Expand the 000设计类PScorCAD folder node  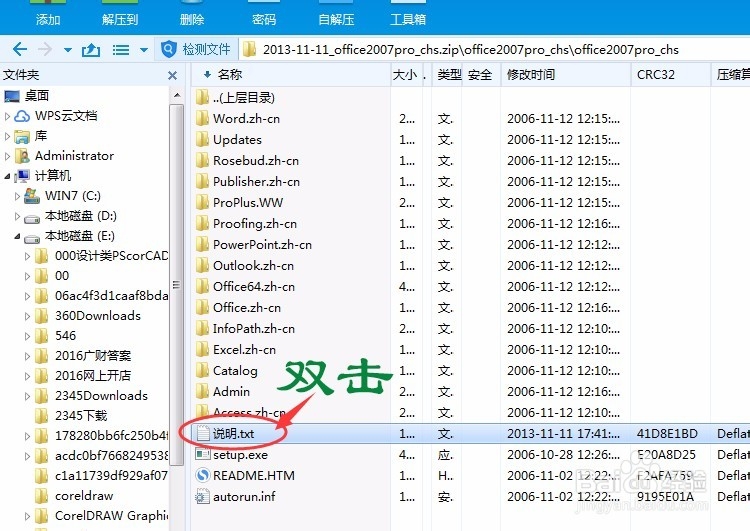[x=28, y=256]
